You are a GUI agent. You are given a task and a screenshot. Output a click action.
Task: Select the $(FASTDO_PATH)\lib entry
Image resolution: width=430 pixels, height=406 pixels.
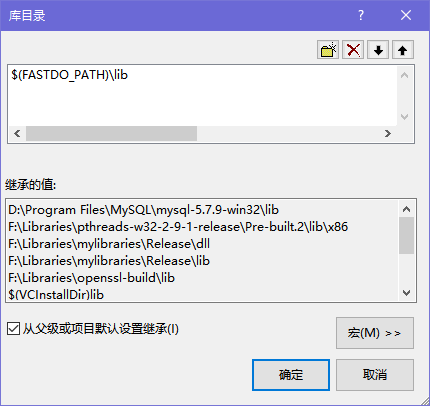(70, 75)
